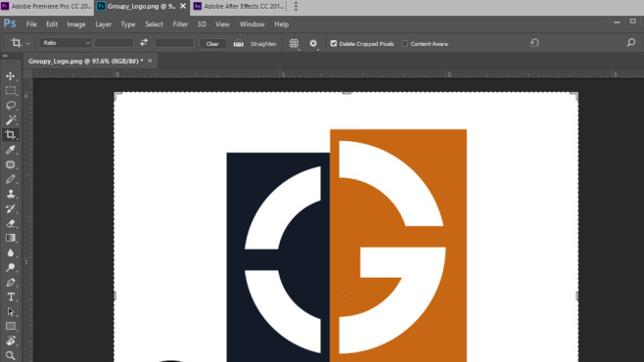Click the right-middle crop handle

coord(577,295)
